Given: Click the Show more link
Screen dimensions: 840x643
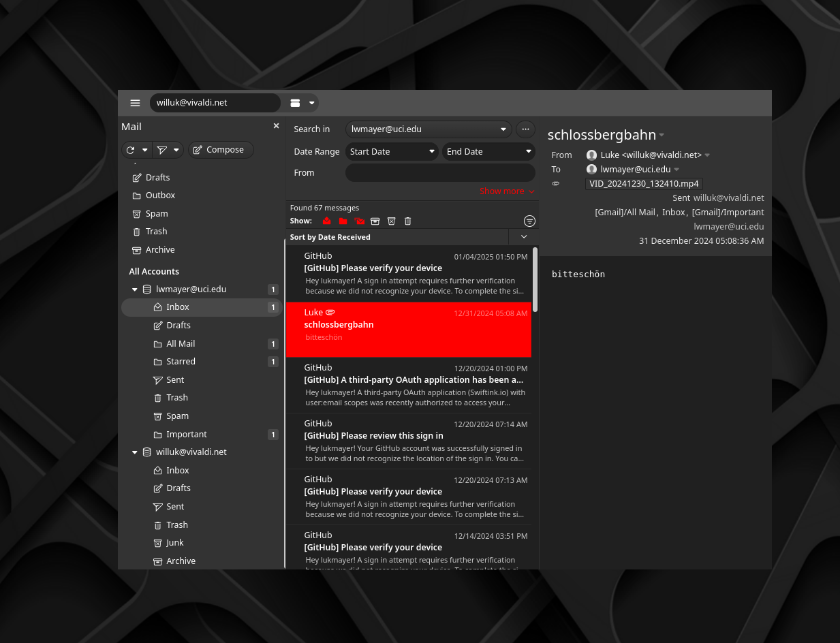Looking at the screenshot, I should tap(507, 191).
